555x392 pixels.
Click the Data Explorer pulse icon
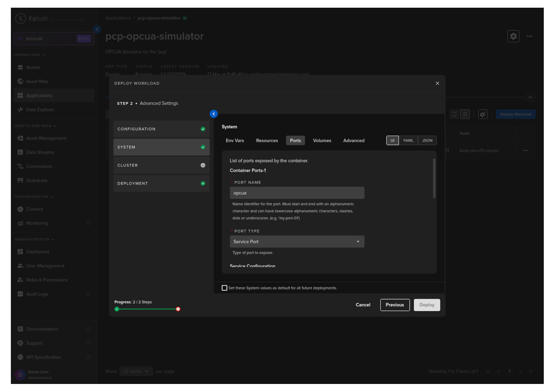[20, 110]
